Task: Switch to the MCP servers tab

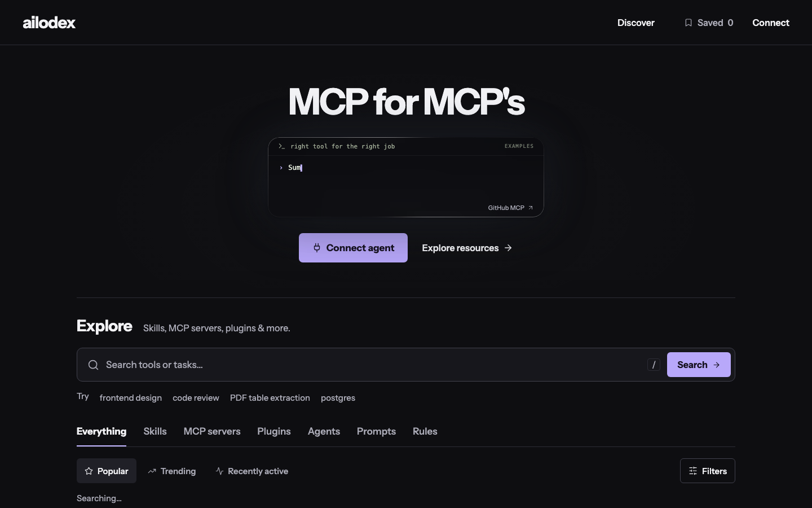Action: (212, 431)
